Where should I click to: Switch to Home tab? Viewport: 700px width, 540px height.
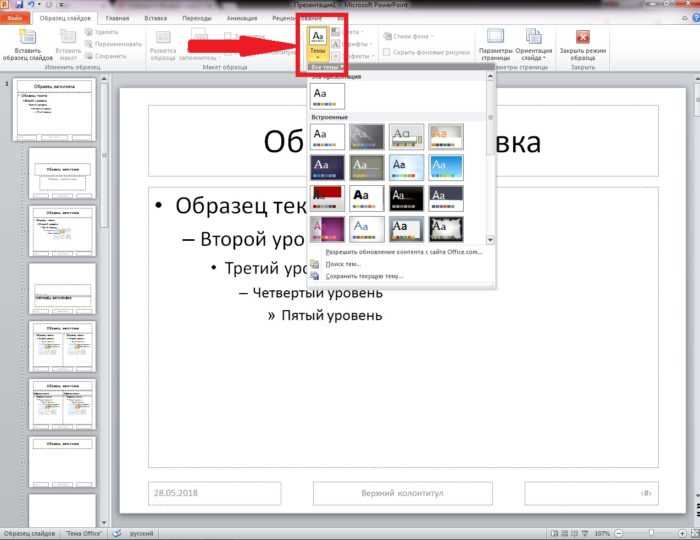click(117, 18)
